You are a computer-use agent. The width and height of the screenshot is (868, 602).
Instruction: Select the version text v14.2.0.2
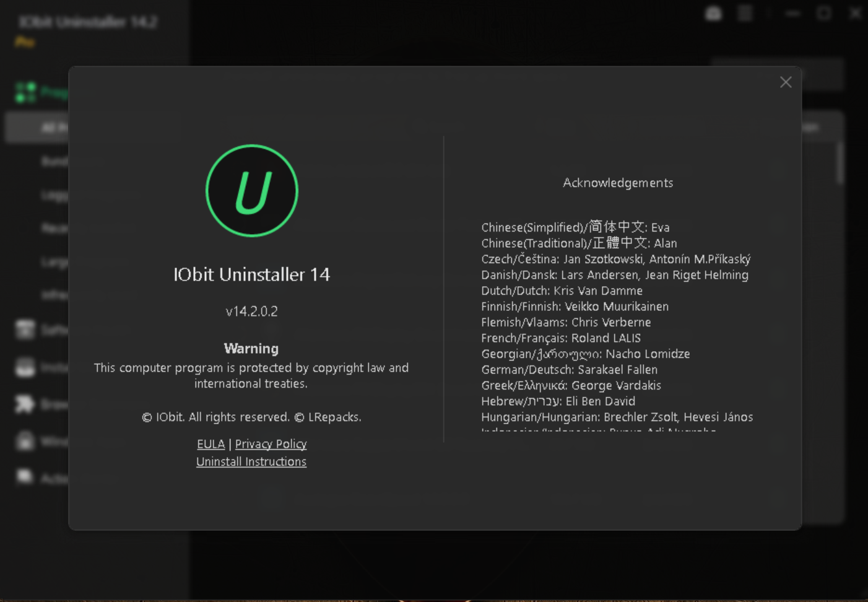click(251, 311)
